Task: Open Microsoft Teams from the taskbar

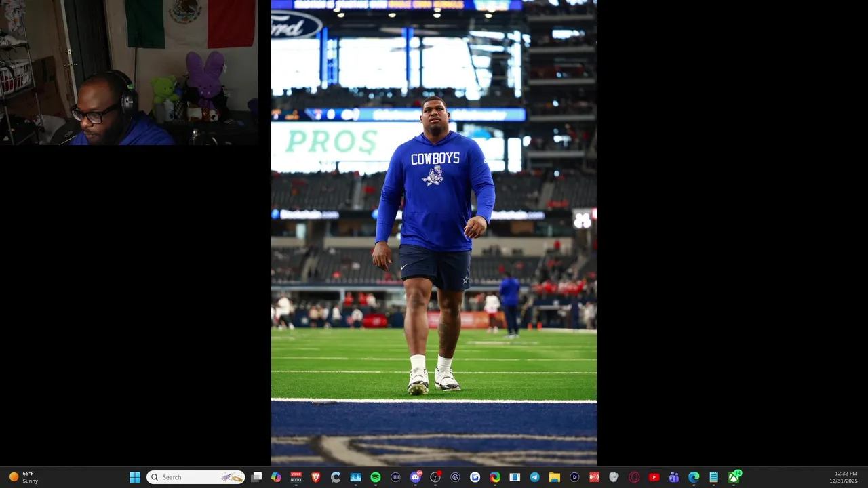Action: point(673,477)
